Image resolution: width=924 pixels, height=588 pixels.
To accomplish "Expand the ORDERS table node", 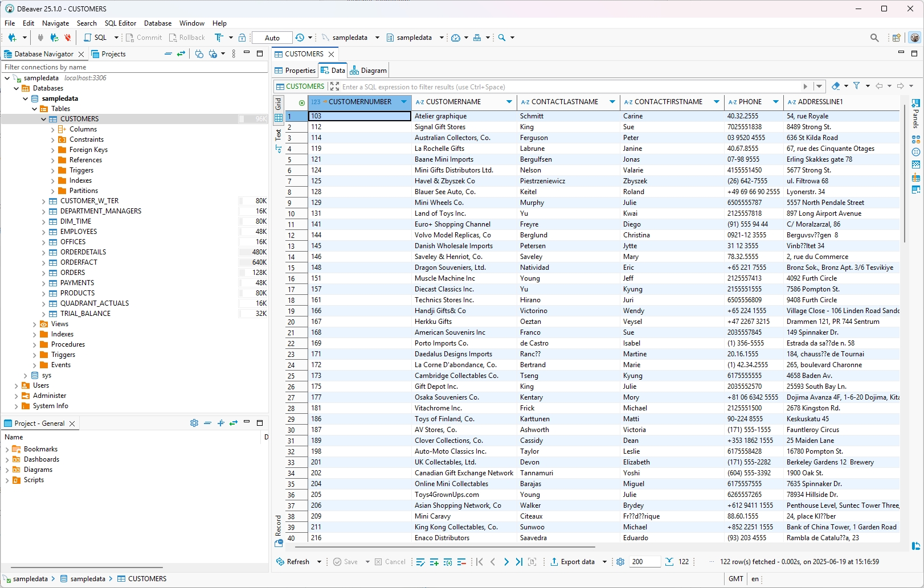I will click(44, 273).
